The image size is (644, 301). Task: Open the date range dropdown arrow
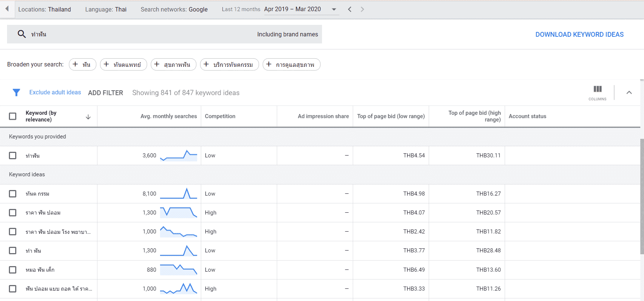tap(334, 9)
